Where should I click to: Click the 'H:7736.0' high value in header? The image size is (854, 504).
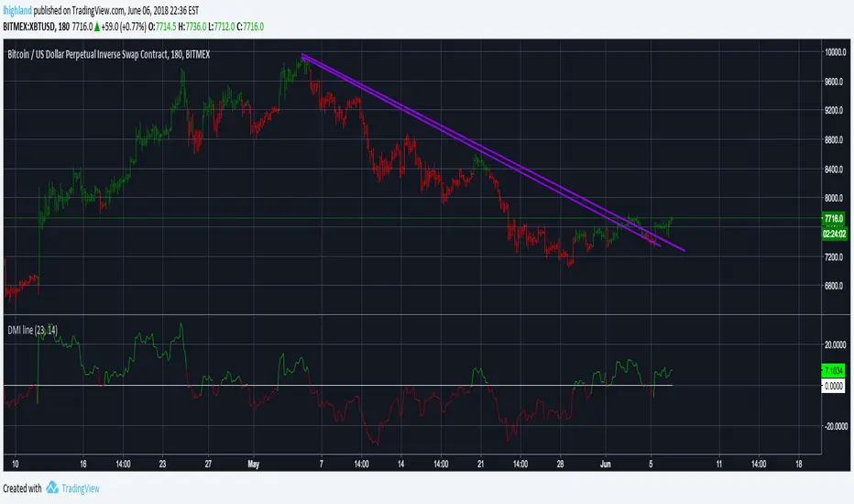click(192, 27)
